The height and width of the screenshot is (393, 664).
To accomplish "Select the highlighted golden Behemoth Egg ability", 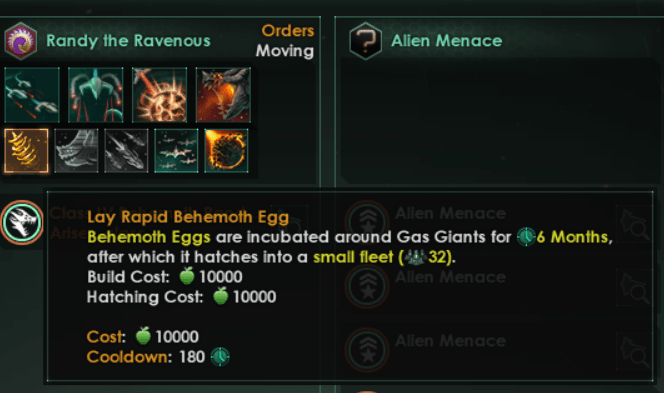I will tap(26, 151).
